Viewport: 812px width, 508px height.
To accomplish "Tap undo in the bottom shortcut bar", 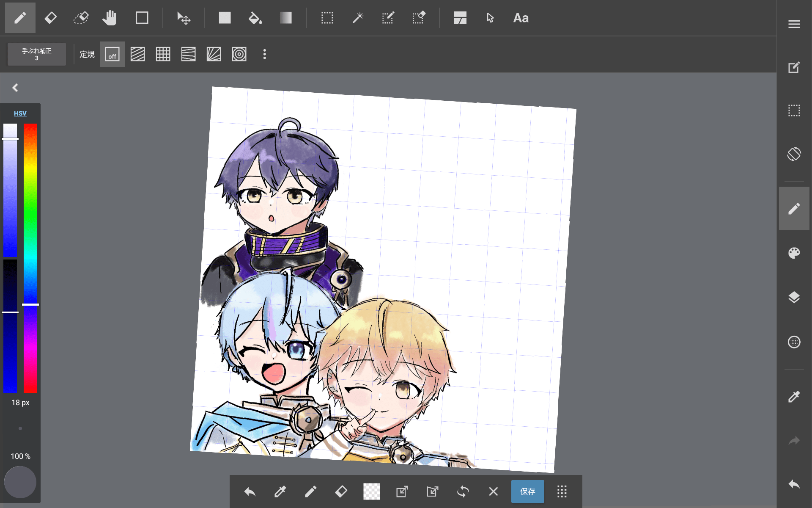I will (250, 491).
